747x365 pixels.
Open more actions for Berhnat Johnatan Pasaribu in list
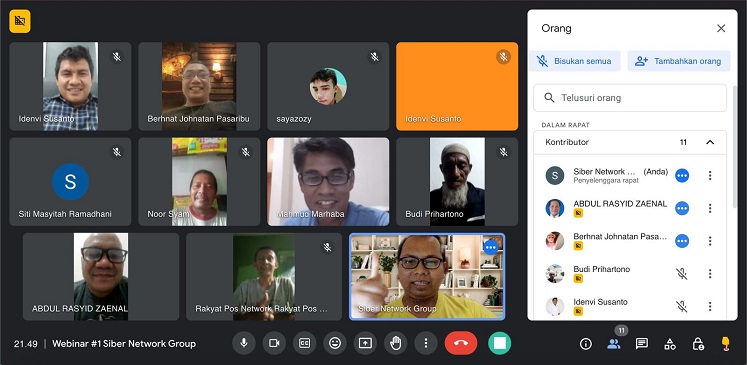(x=710, y=241)
